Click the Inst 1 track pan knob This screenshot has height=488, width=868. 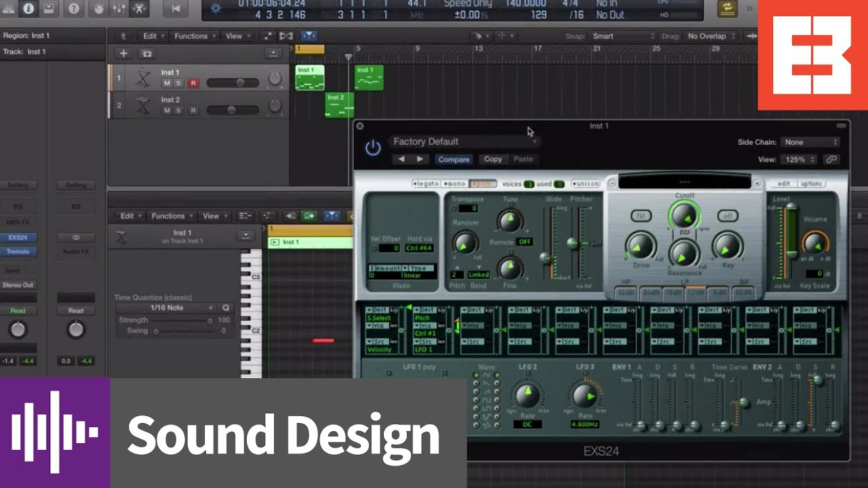point(274,79)
